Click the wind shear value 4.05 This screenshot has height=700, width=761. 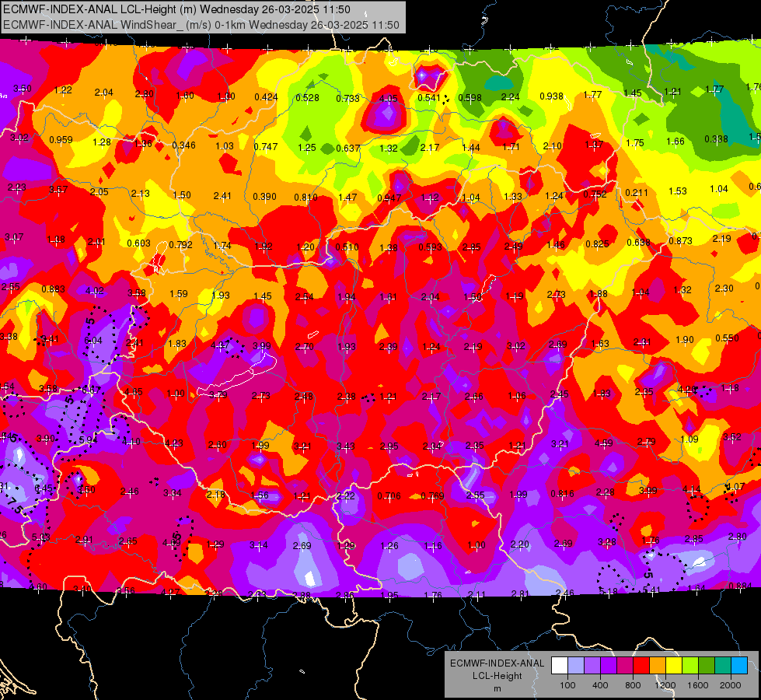[x=388, y=99]
